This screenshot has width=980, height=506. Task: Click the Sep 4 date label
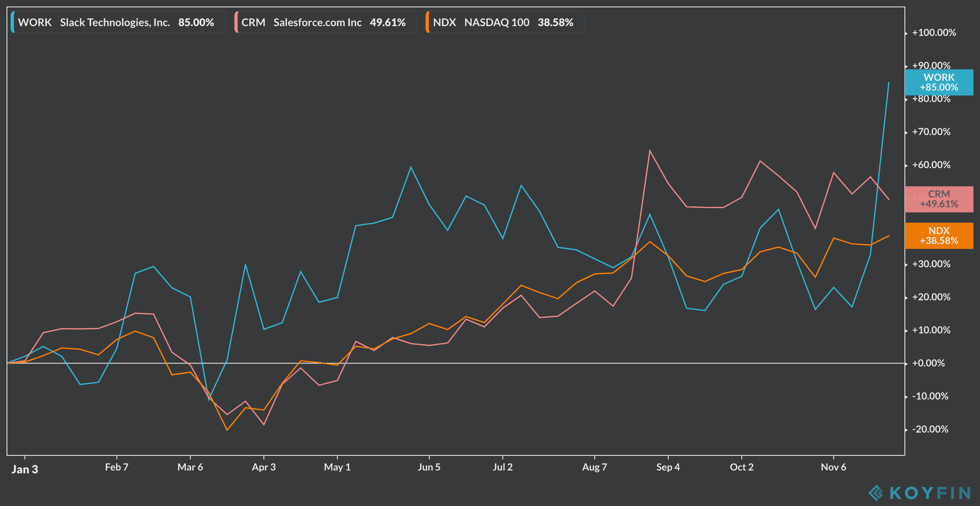pos(668,467)
